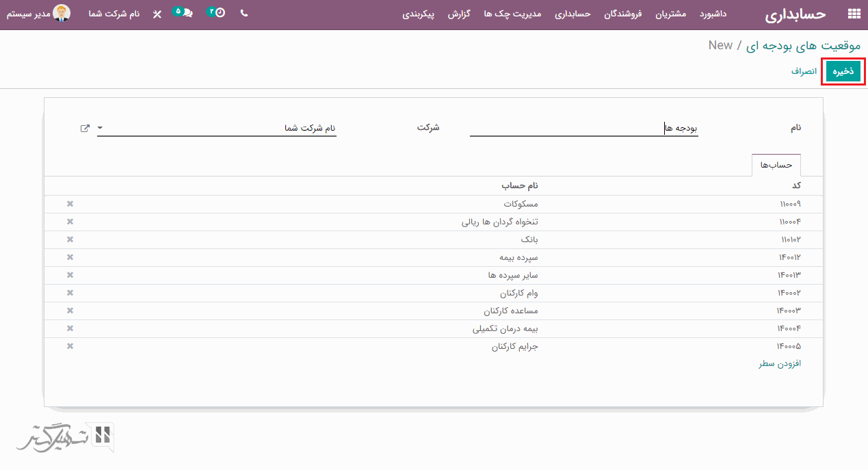
Task: Click account name وام کارکنان
Action: point(519,293)
